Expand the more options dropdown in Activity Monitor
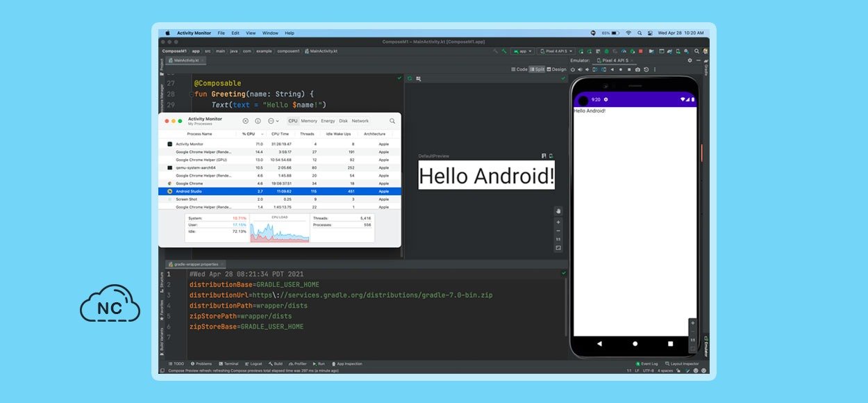868x403 pixels. [273, 121]
